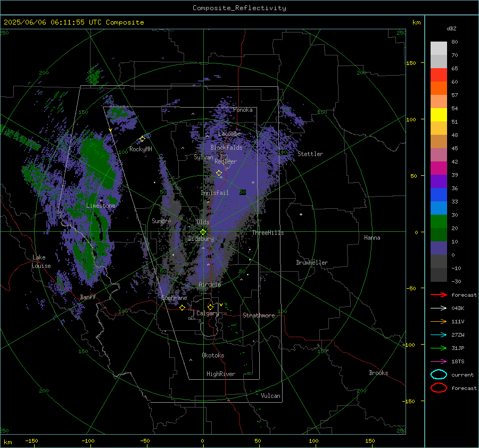
Task: Click the yellow diamond marker above Calgary
Action: (210, 307)
